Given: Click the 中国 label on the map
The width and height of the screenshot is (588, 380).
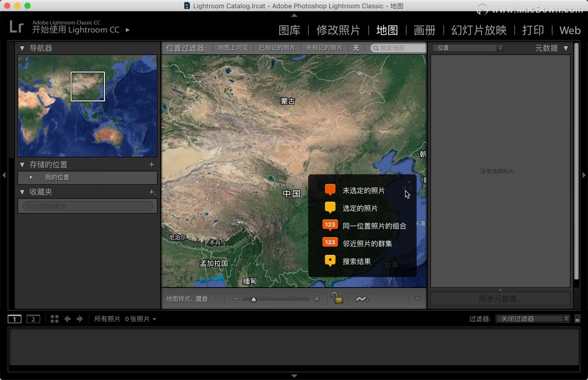Looking at the screenshot, I should click(291, 194).
